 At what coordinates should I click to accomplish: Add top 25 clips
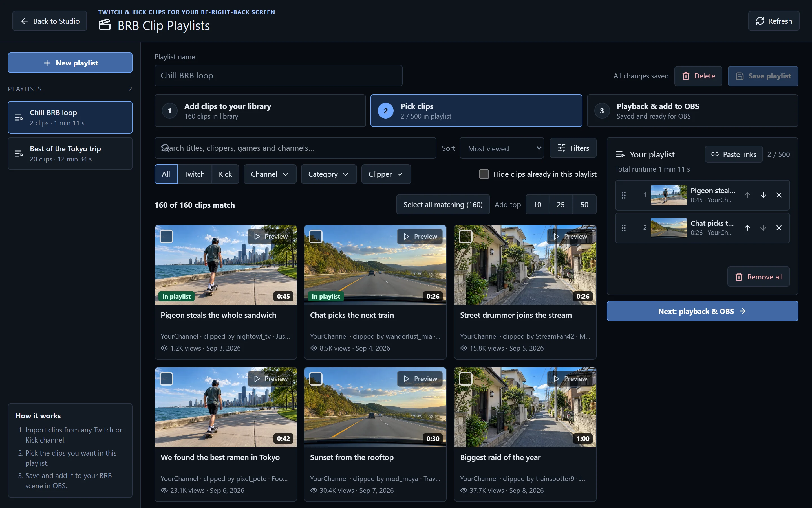(x=560, y=204)
